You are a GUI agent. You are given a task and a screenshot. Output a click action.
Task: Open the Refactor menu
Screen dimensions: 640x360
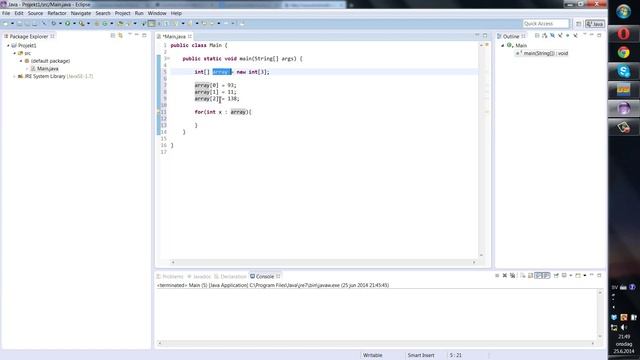57,13
